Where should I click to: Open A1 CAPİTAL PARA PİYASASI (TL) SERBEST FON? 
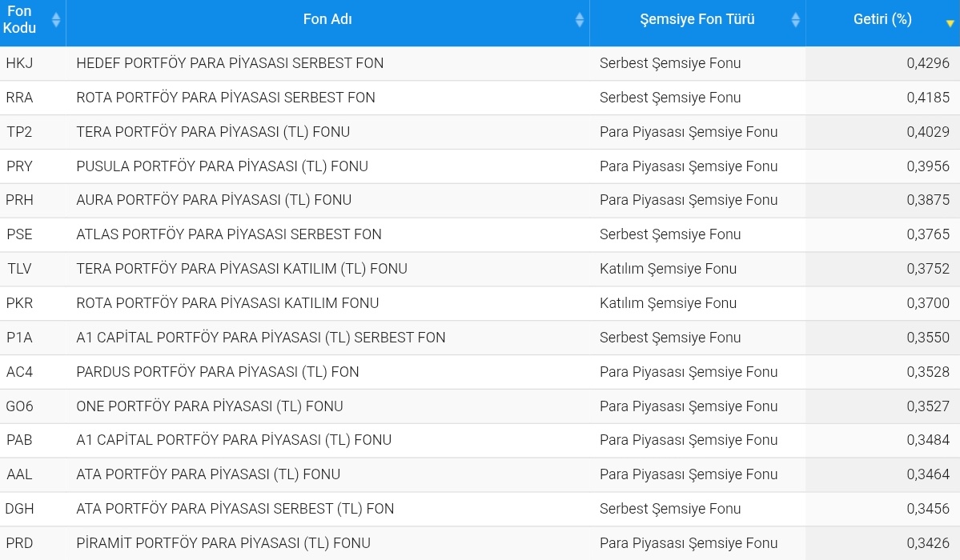point(261,338)
